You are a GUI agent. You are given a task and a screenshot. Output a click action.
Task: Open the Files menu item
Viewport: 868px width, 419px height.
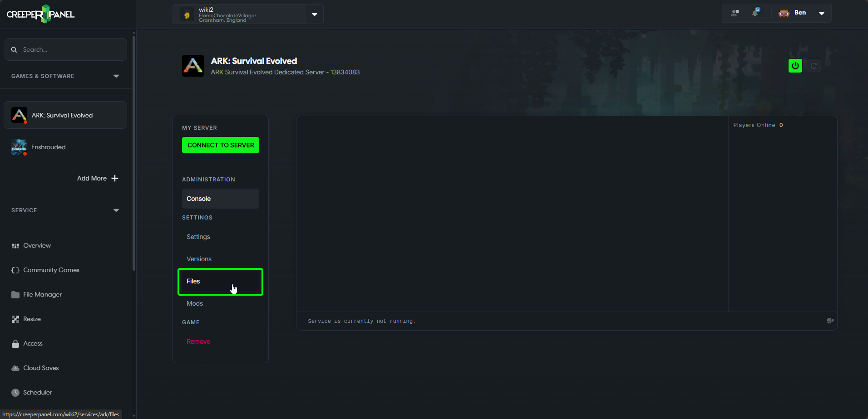(221, 282)
